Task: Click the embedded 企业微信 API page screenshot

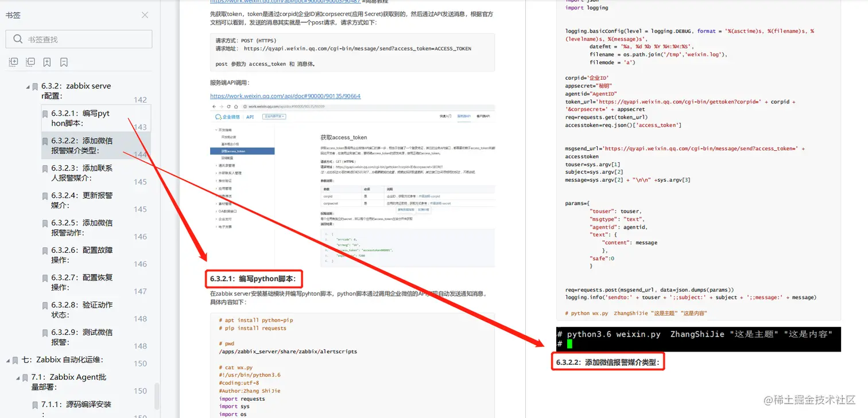Action: (352, 186)
